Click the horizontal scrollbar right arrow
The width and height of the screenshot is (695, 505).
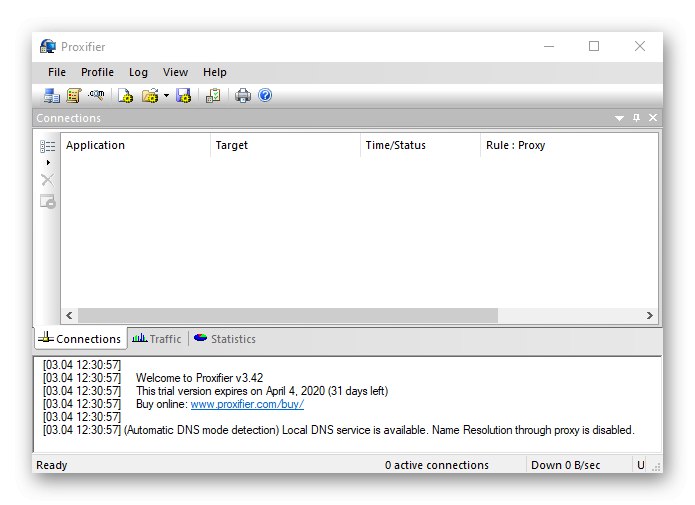tap(649, 315)
